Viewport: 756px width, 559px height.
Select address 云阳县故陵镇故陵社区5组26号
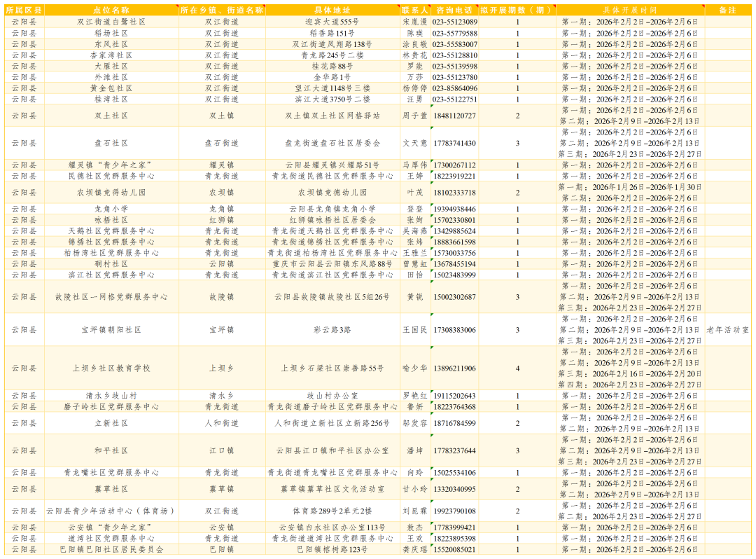click(332, 297)
